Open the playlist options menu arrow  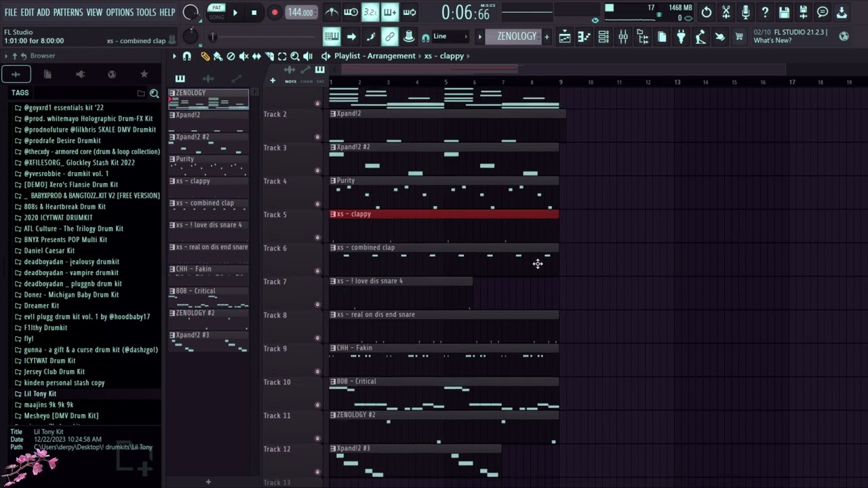click(174, 56)
